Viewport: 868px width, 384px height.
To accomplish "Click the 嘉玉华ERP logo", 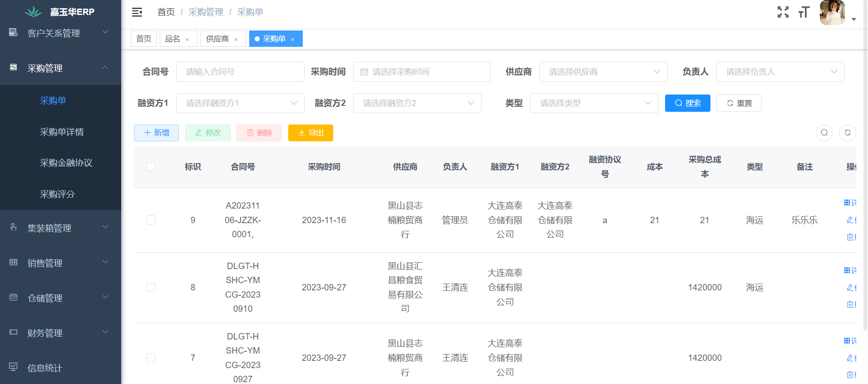I will click(33, 12).
